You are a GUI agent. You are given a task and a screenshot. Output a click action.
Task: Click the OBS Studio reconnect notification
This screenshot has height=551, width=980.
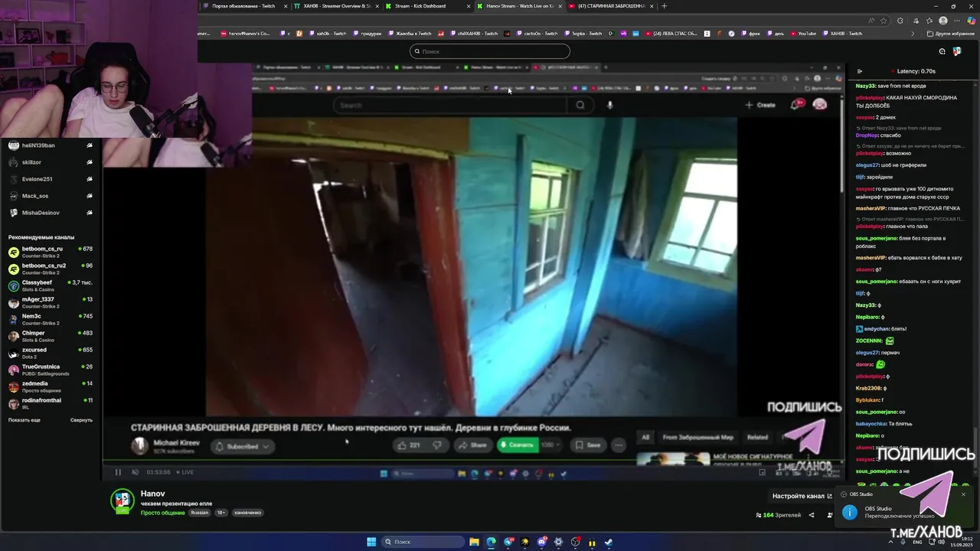click(x=905, y=513)
